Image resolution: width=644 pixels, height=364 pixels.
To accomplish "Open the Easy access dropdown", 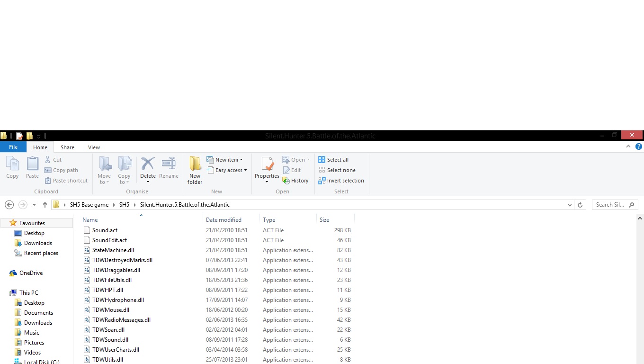I will click(x=227, y=170).
